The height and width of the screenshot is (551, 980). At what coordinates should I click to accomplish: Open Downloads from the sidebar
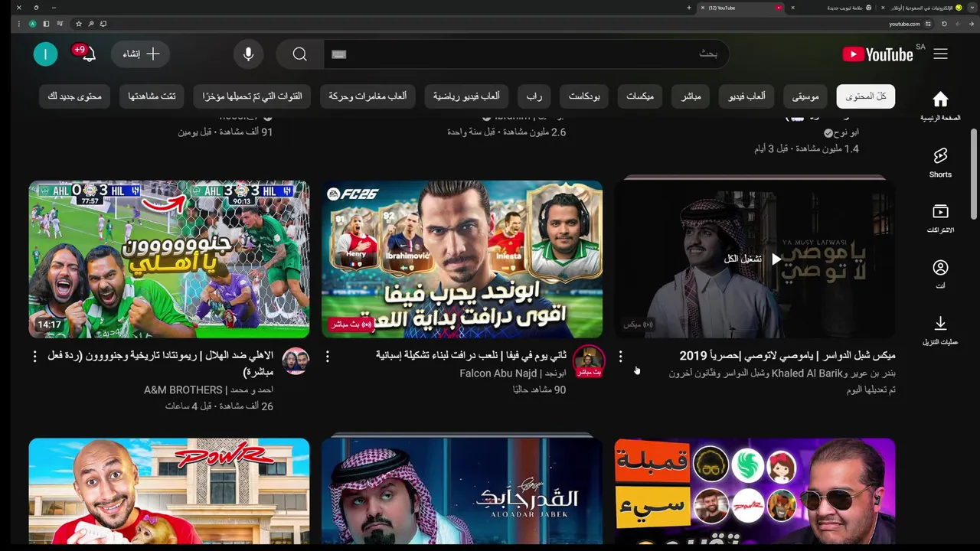coord(940,330)
